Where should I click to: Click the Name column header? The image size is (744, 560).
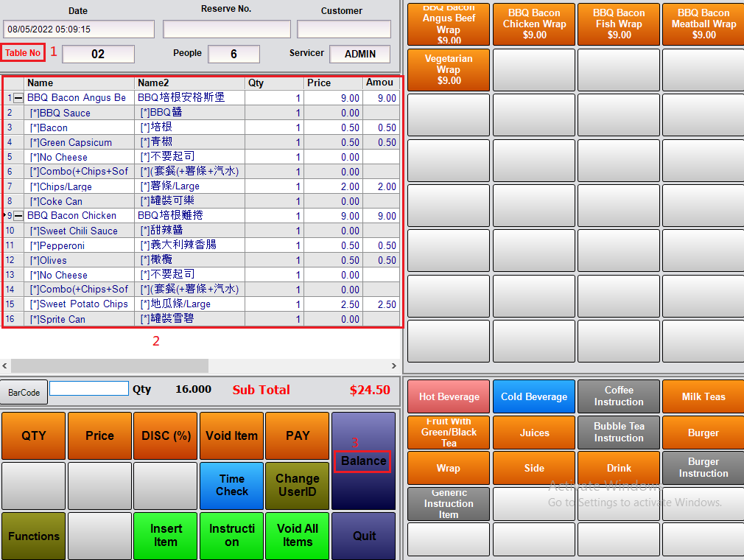click(80, 83)
